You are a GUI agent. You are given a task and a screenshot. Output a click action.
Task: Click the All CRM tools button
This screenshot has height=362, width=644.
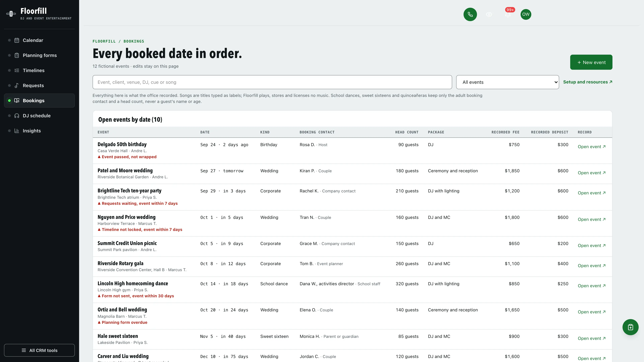pos(39,350)
